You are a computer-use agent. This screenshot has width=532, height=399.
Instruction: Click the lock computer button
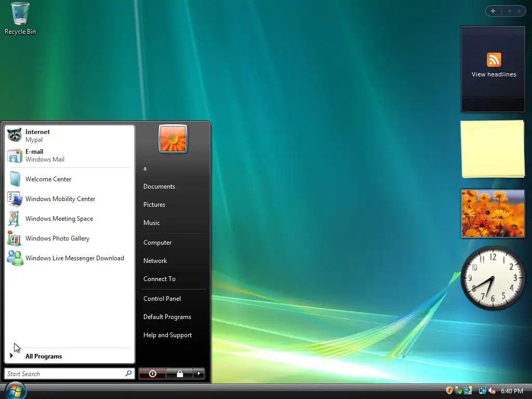point(179,374)
